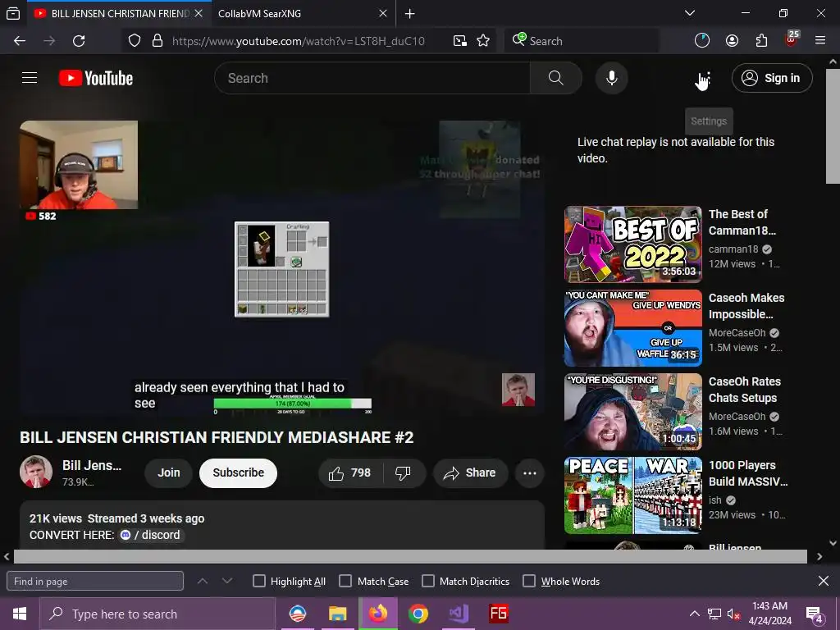
Task: Open CaseOh Rates Chats Setups thumbnail
Action: (x=632, y=412)
